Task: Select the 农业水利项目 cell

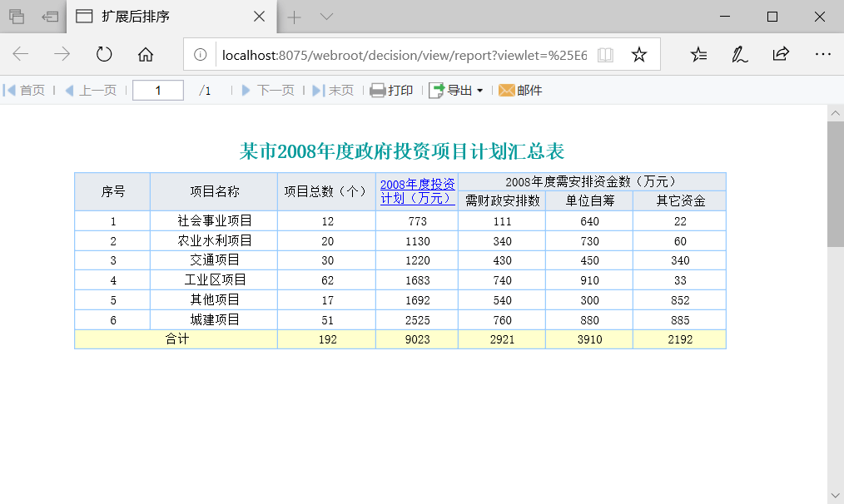Action: (214, 241)
